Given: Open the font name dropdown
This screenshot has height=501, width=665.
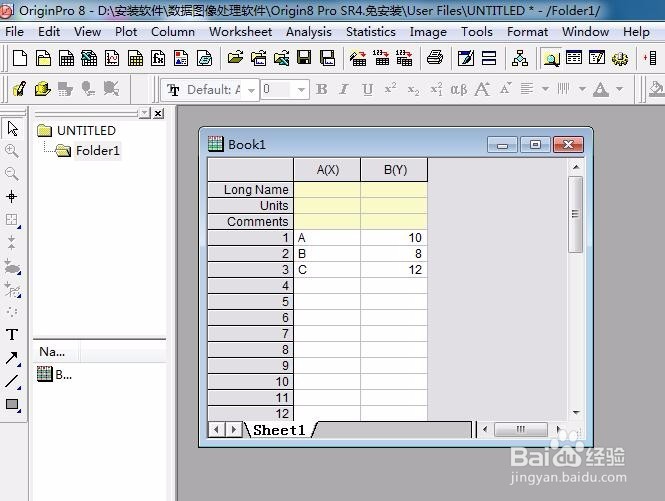Looking at the screenshot, I should pos(252,90).
